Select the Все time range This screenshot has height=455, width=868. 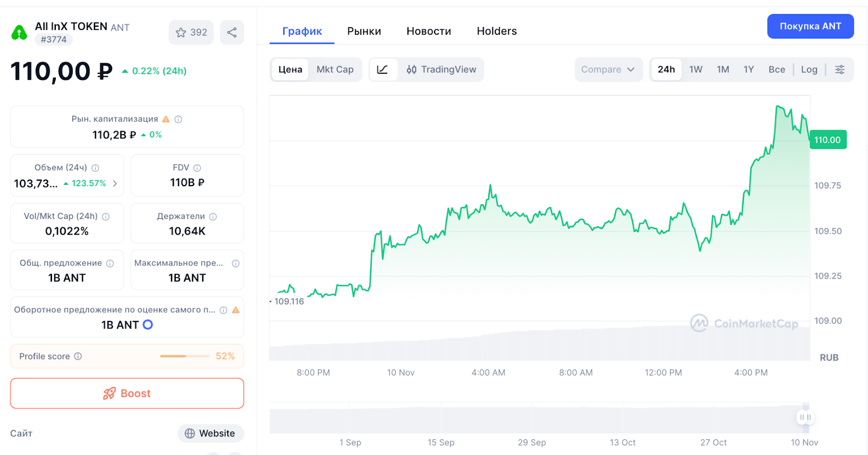click(777, 69)
